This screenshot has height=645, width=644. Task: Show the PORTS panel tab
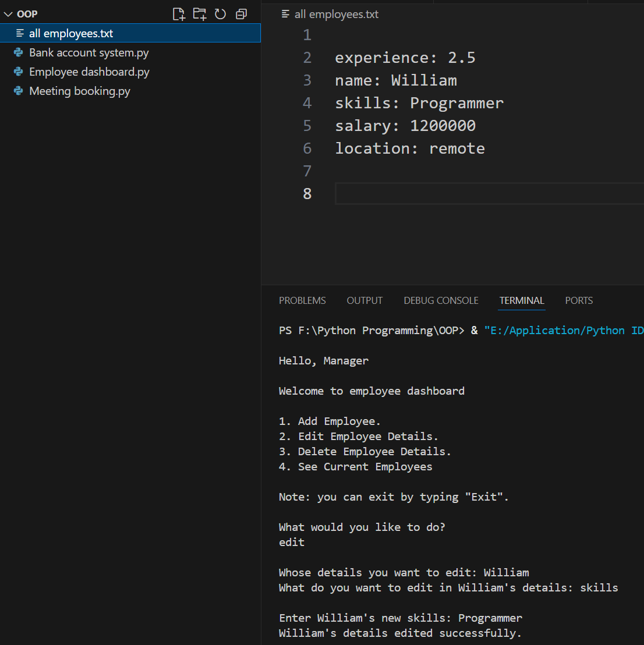coord(579,300)
